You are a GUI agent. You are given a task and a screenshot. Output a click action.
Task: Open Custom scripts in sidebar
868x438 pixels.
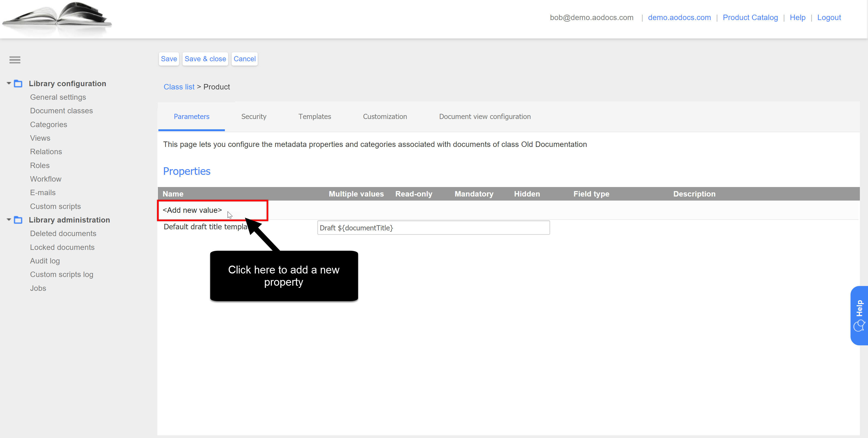pos(55,206)
